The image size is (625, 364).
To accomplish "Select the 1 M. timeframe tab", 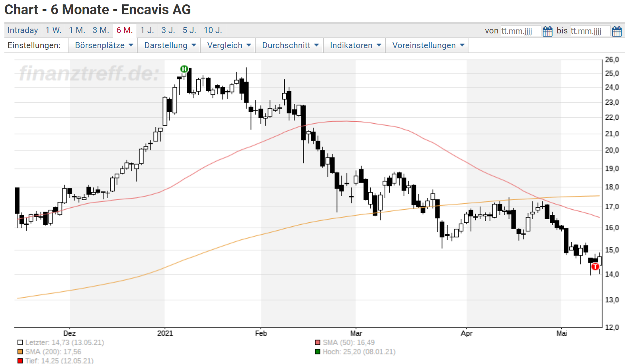I will [77, 30].
